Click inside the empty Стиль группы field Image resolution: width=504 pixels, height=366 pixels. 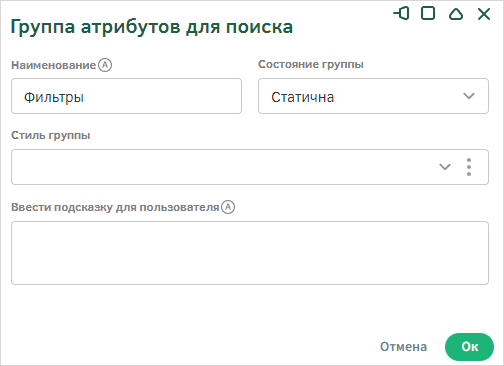223,167
